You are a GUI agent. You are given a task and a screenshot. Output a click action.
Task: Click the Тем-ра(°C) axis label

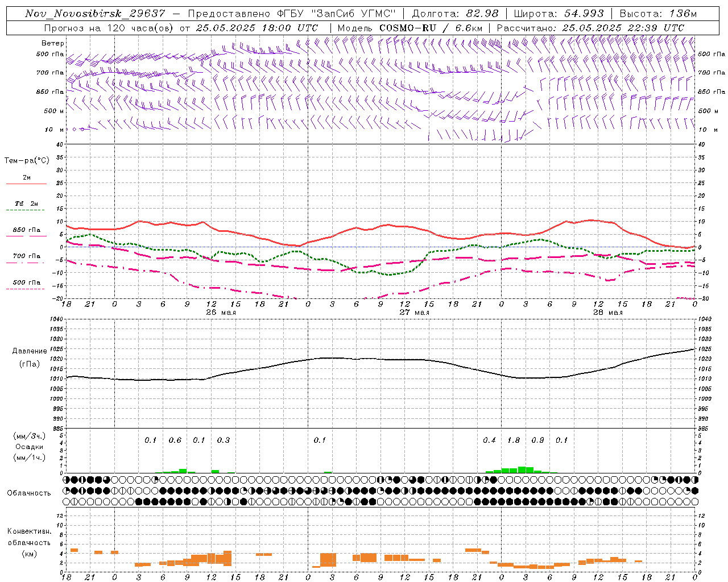coord(27,161)
